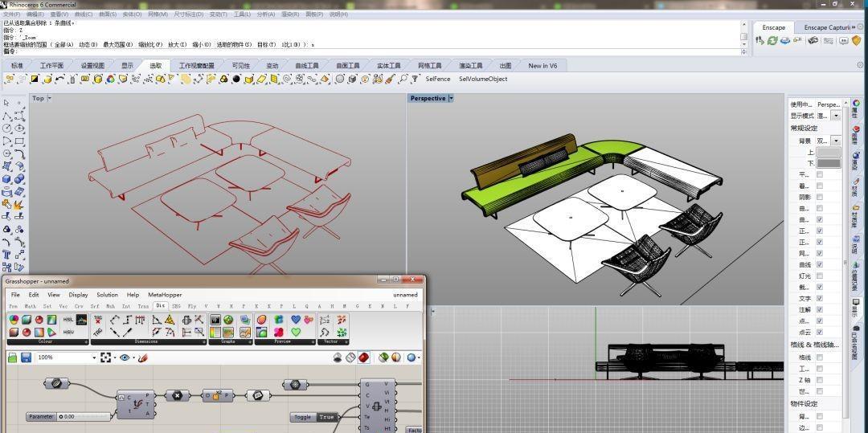Click the command input field
Screen dimensions: 868x433
[x=372, y=51]
